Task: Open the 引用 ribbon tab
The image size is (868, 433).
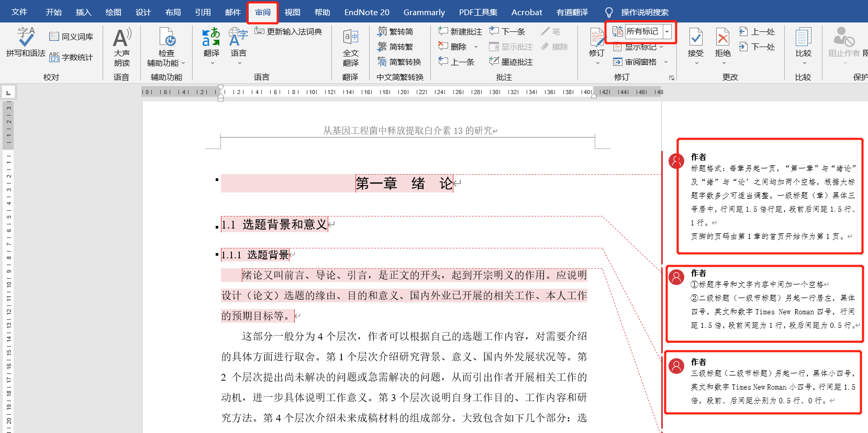Action: pyautogui.click(x=203, y=12)
